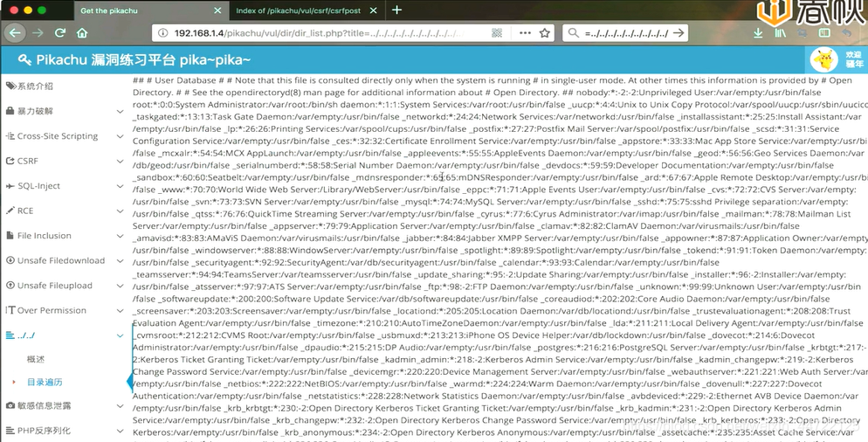Focus the browser search box field

click(625, 33)
